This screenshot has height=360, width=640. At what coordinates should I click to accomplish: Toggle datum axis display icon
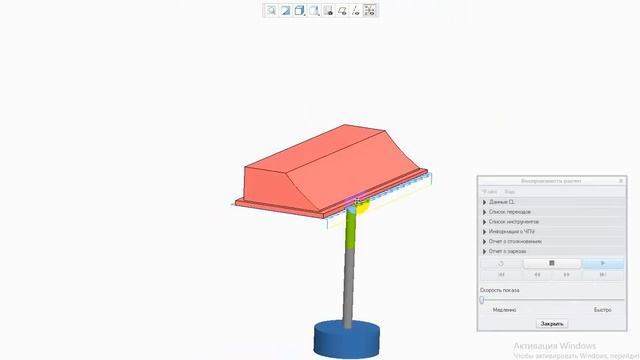pyautogui.click(x=356, y=11)
